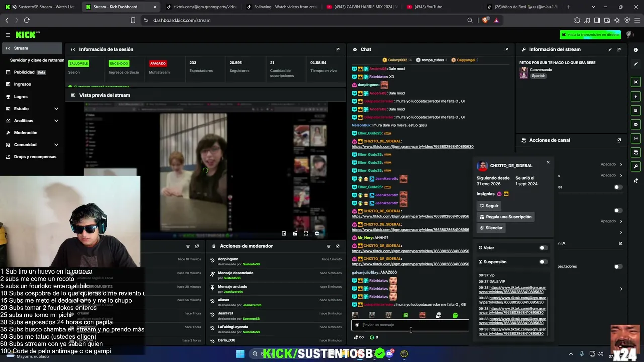Open the first Apagado channel action chevron
The image size is (644, 362).
(621, 164)
